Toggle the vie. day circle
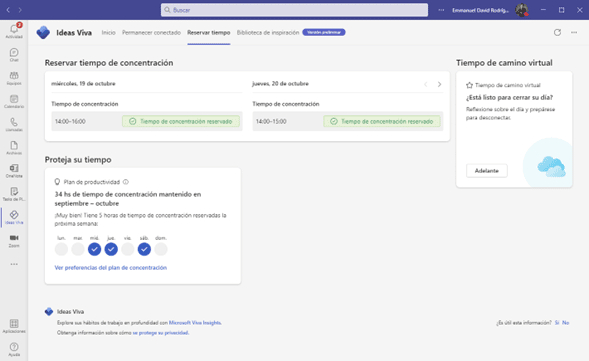Image resolution: width=589 pixels, height=361 pixels. (x=127, y=249)
